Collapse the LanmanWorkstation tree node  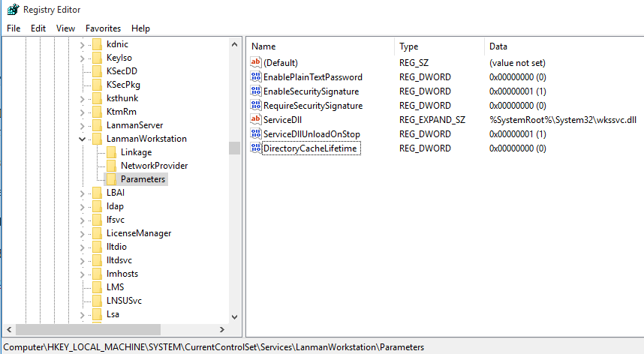(x=82, y=139)
